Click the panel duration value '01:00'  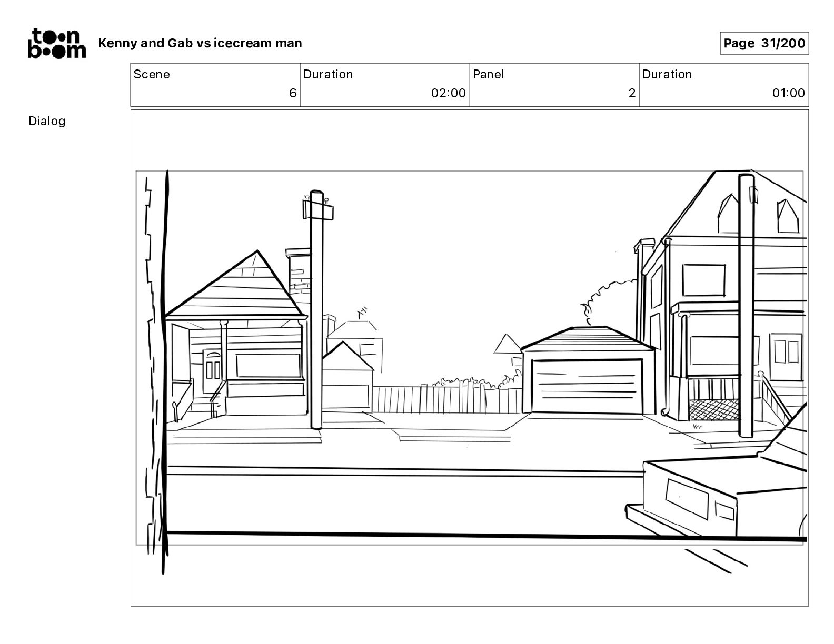click(788, 93)
